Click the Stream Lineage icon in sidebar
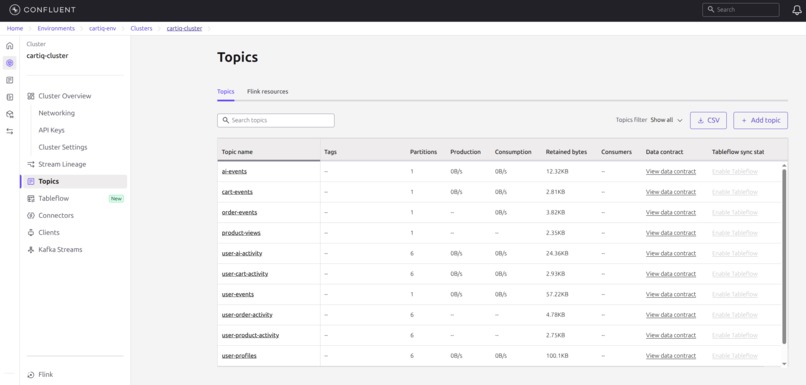 pyautogui.click(x=31, y=164)
